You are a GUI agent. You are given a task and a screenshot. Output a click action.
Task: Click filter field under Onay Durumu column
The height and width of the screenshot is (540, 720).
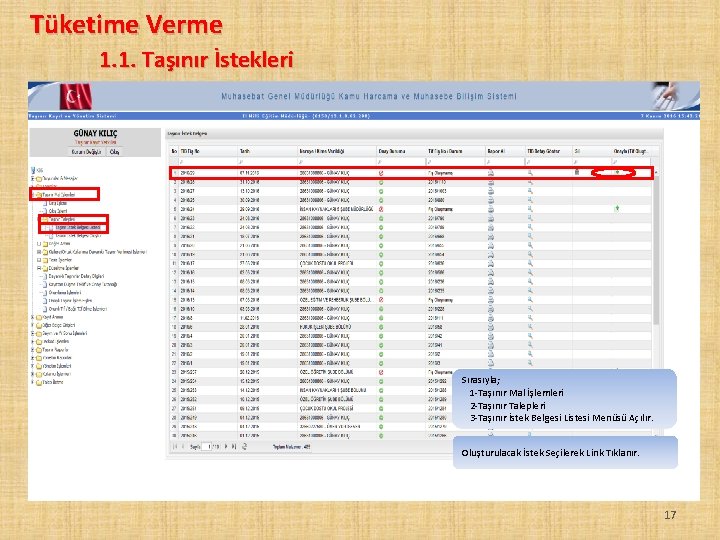(401, 162)
